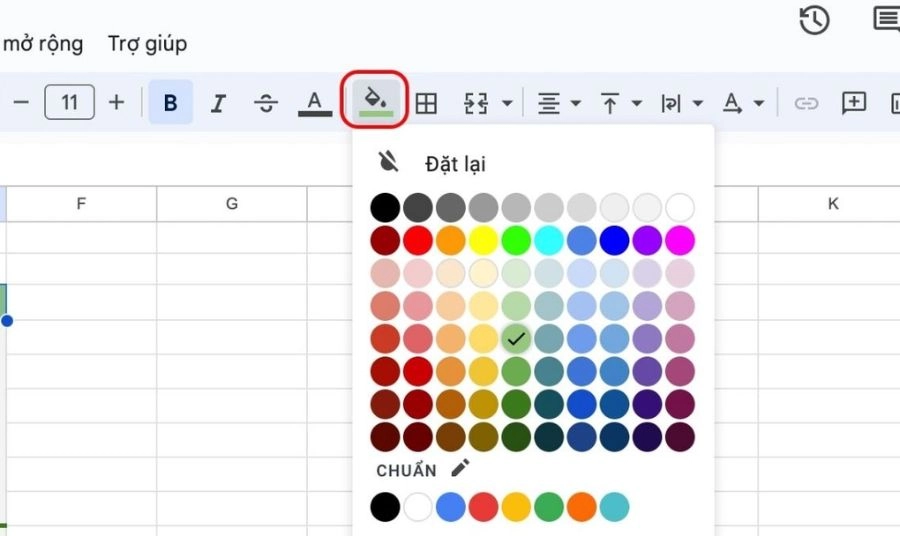This screenshot has height=536, width=900.
Task: Expand the merge cells dropdown arrow
Action: [507, 103]
